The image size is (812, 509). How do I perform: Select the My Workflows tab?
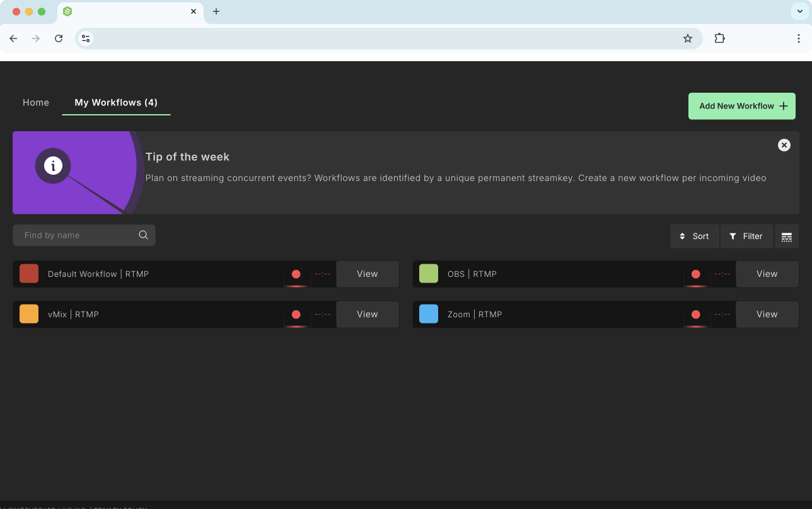[x=116, y=102]
